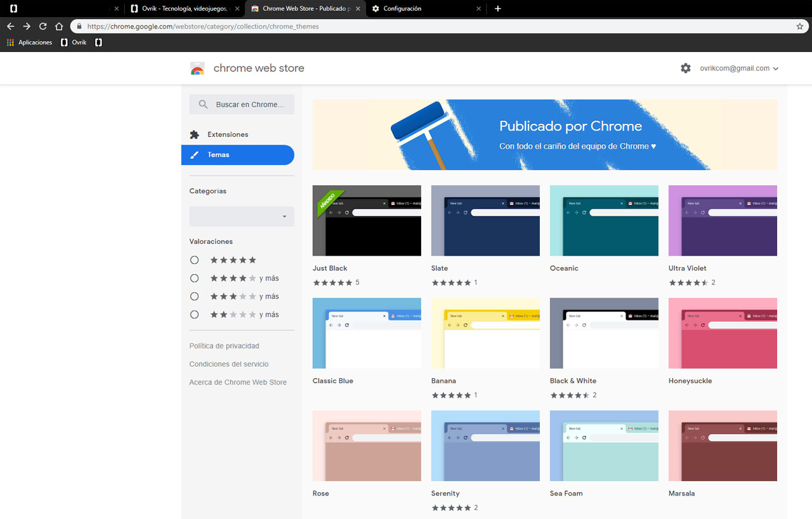Click the Honeysuckle theme name text
The width and height of the screenshot is (812, 519).
coord(690,381)
